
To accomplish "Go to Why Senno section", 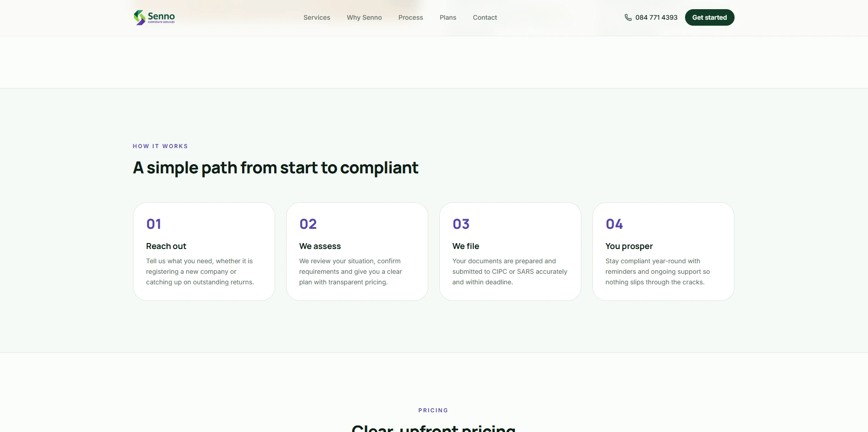I will coord(364,17).
